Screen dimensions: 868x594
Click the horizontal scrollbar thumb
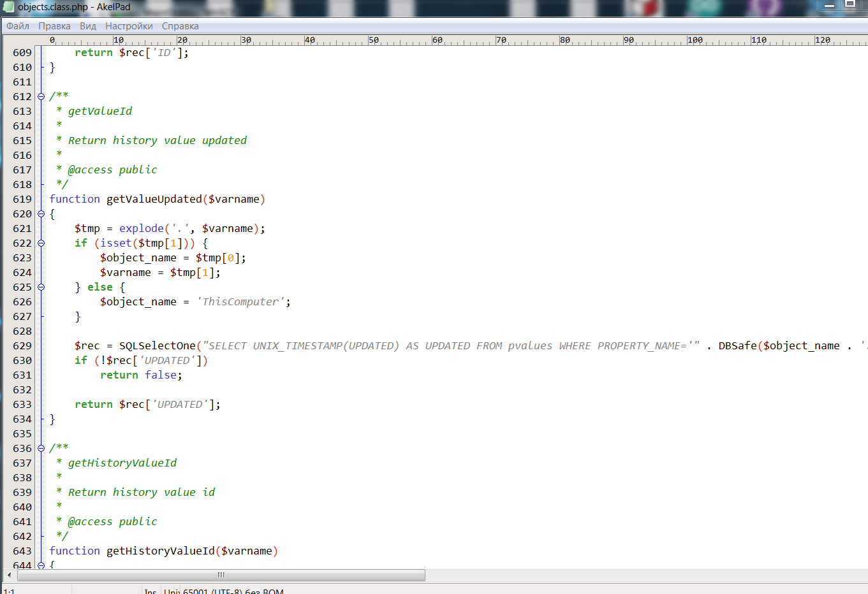click(x=221, y=576)
